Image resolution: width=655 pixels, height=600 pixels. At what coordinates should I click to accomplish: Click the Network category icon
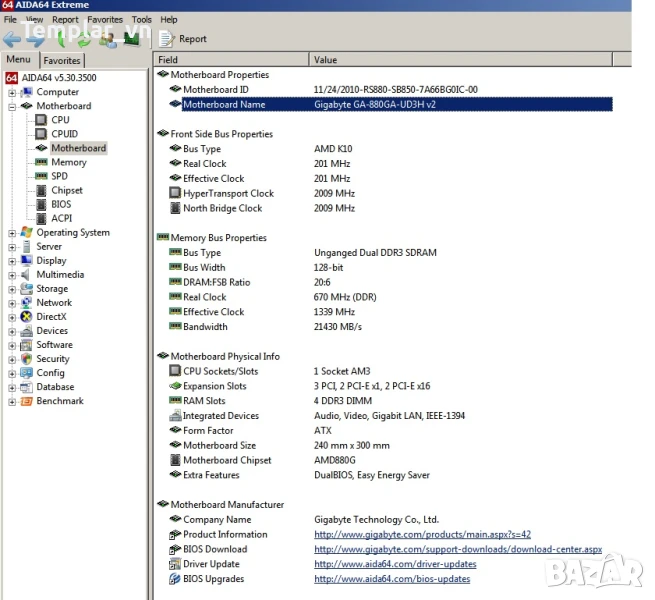coord(26,303)
